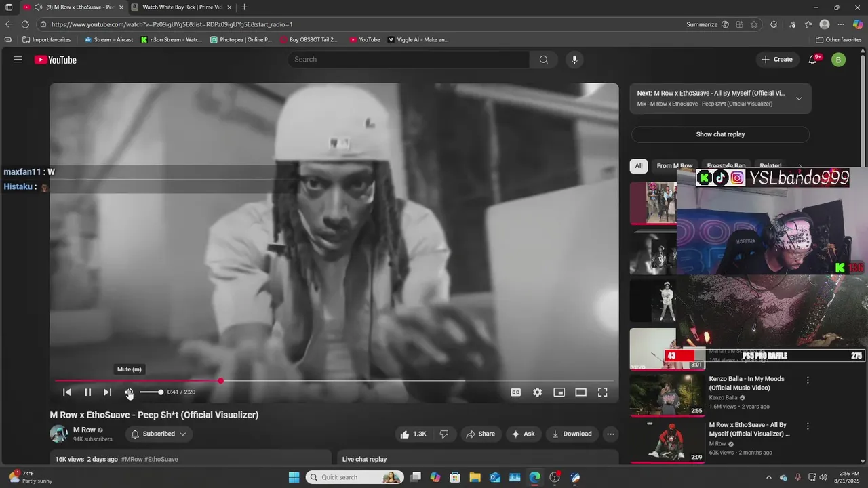Click the search magnifier button
The image size is (868, 488).
click(x=544, y=60)
